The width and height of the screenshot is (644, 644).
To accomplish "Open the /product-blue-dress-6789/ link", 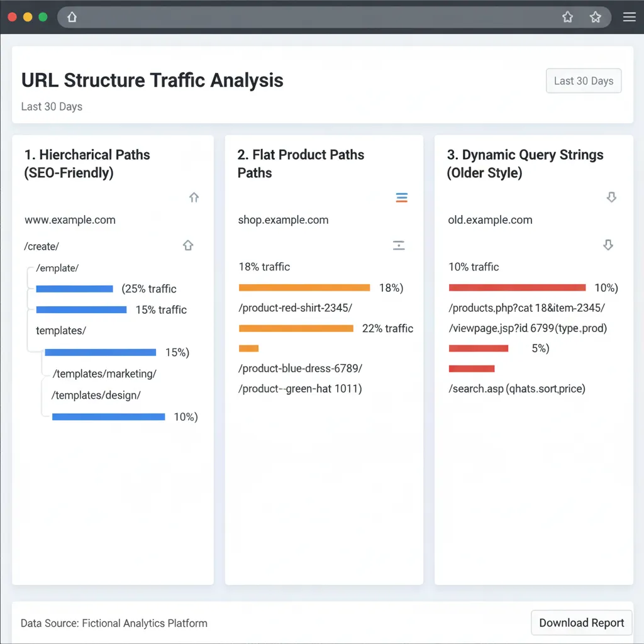I will (x=300, y=368).
